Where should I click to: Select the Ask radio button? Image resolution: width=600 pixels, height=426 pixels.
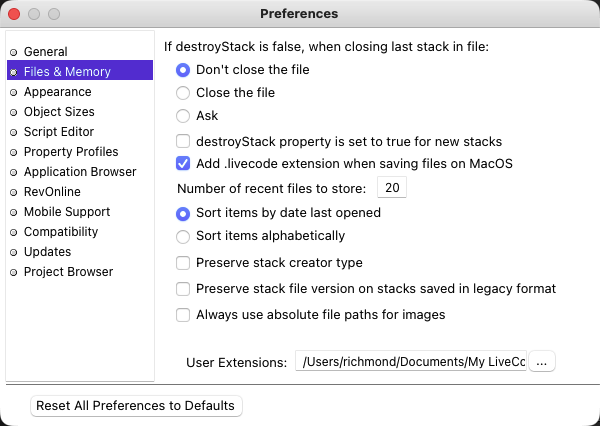[x=183, y=115]
